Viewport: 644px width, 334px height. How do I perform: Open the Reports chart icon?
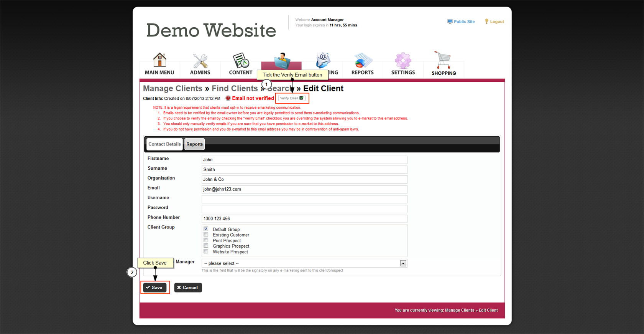tap(362, 61)
